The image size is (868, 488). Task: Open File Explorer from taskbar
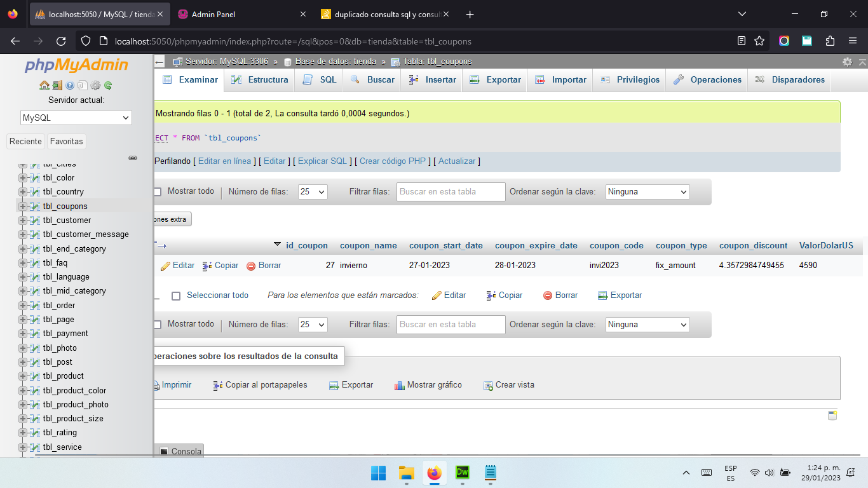406,473
